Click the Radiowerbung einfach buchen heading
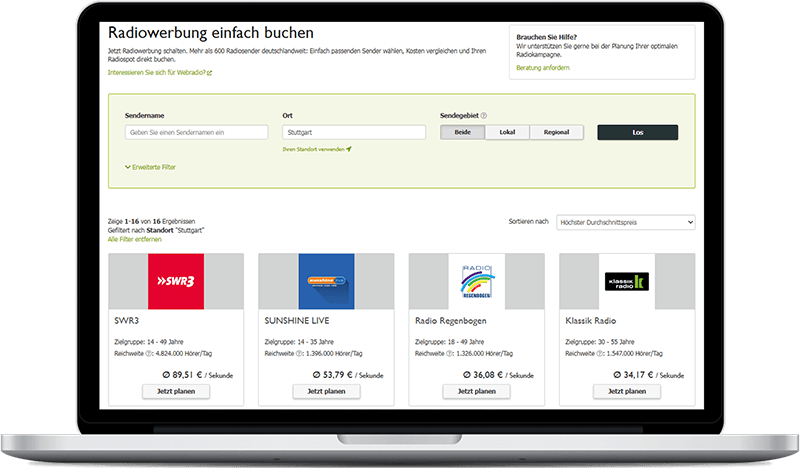 (x=211, y=33)
